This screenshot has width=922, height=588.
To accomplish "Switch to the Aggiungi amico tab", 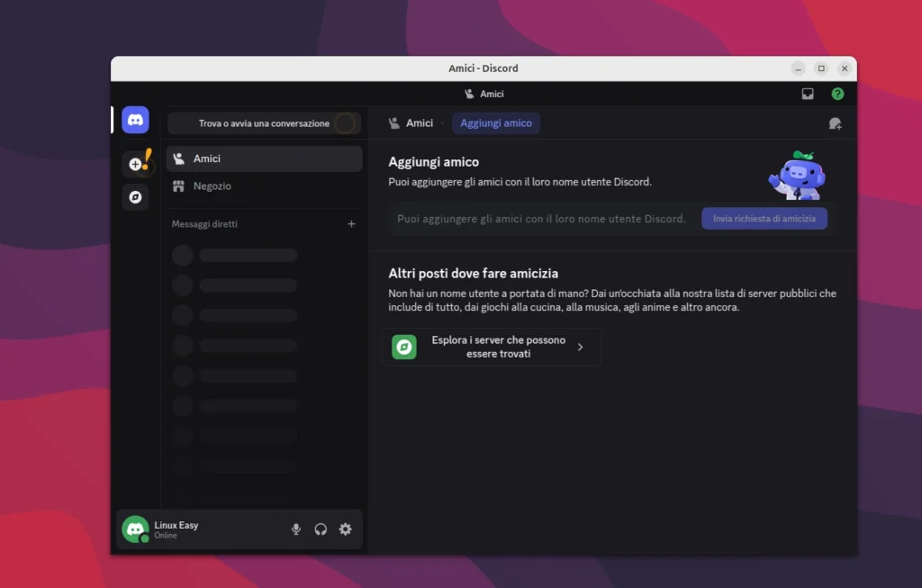I will [496, 122].
